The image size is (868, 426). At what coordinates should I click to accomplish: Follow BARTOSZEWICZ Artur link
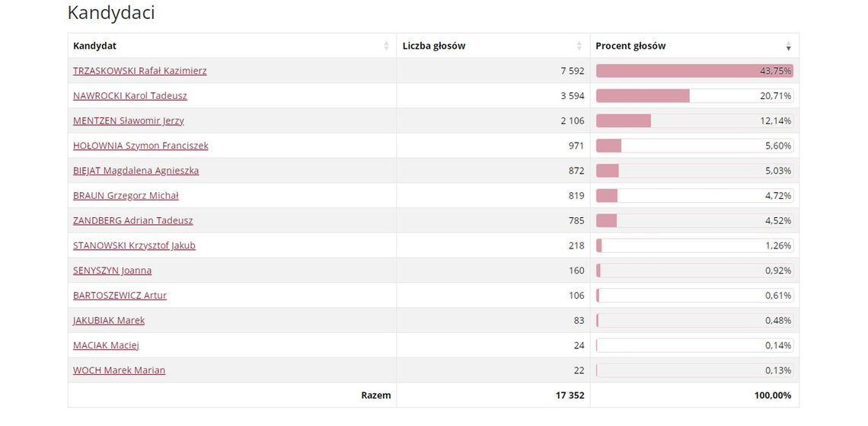pos(120,296)
